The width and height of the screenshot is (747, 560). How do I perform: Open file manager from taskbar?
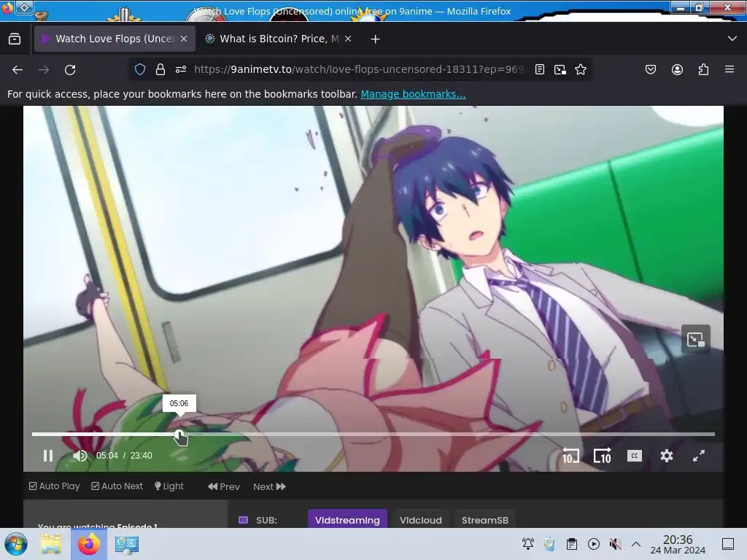pos(51,544)
